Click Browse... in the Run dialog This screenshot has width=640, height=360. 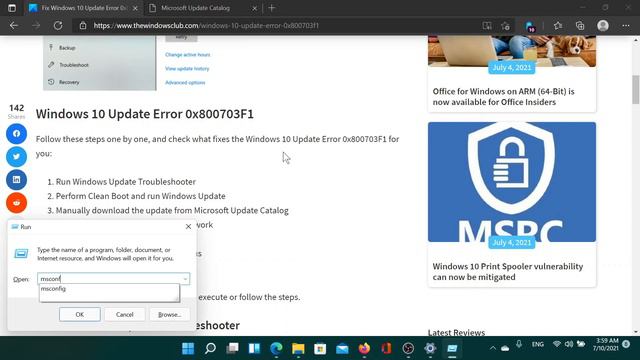[x=169, y=314]
